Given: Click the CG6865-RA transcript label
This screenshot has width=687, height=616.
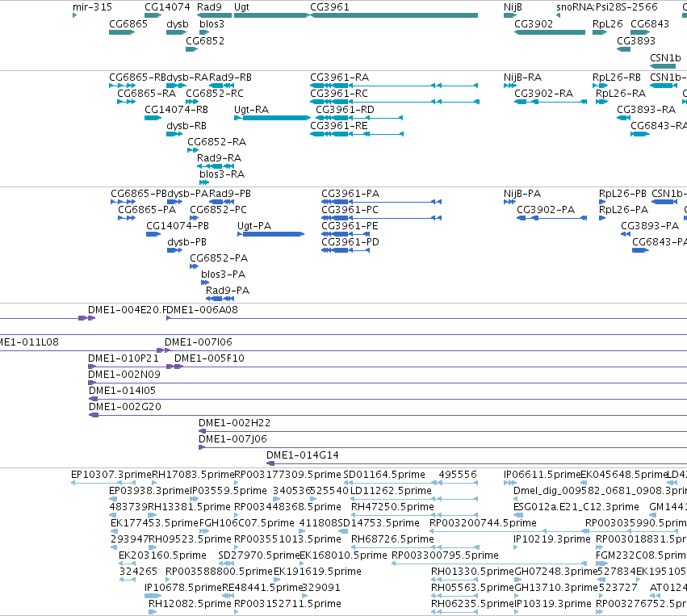Looking at the screenshot, I should (x=146, y=94).
